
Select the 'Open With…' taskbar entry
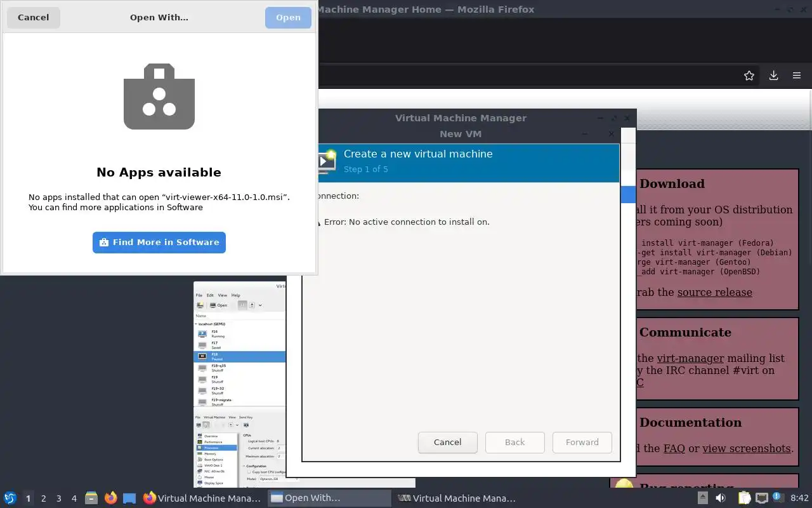point(329,498)
